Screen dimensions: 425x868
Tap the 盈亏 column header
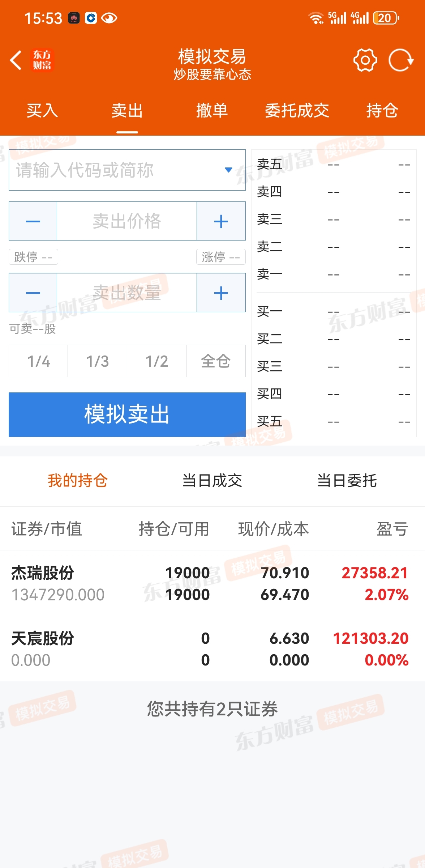pos(392,529)
